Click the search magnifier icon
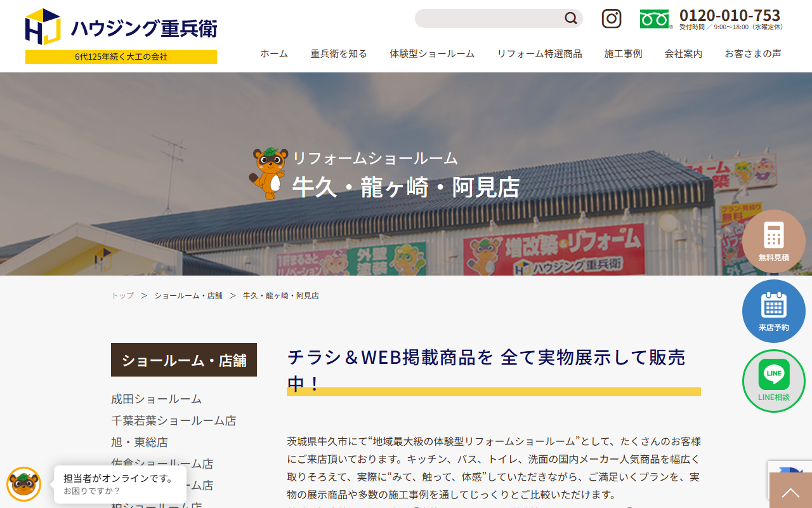Screen dimensions: 812x508 (x=571, y=18)
